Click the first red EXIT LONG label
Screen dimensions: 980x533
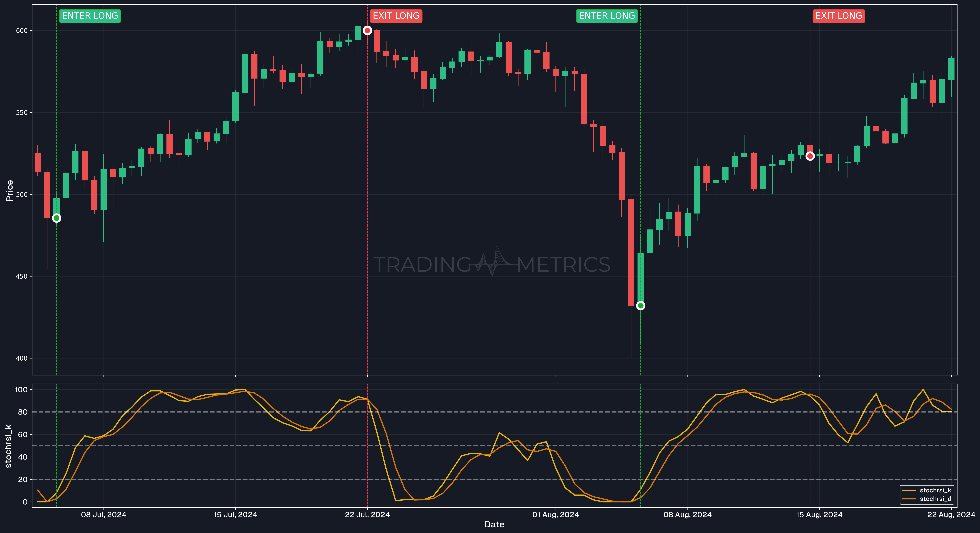click(396, 16)
